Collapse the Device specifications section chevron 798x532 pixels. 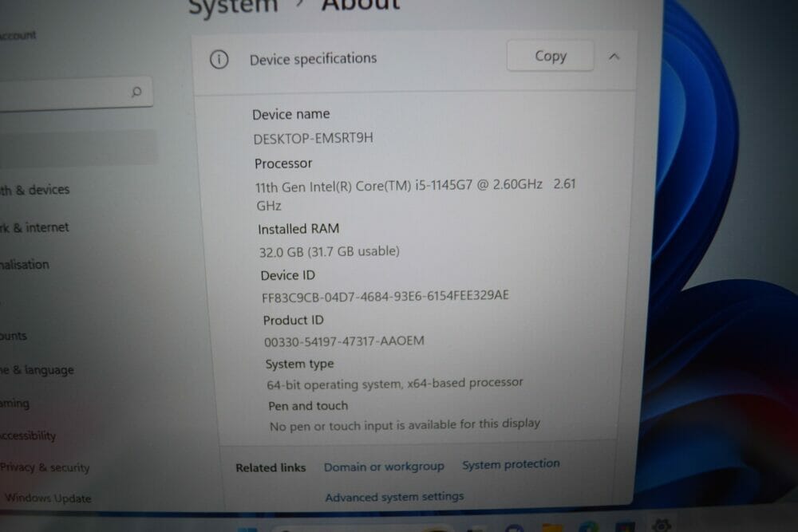click(614, 57)
